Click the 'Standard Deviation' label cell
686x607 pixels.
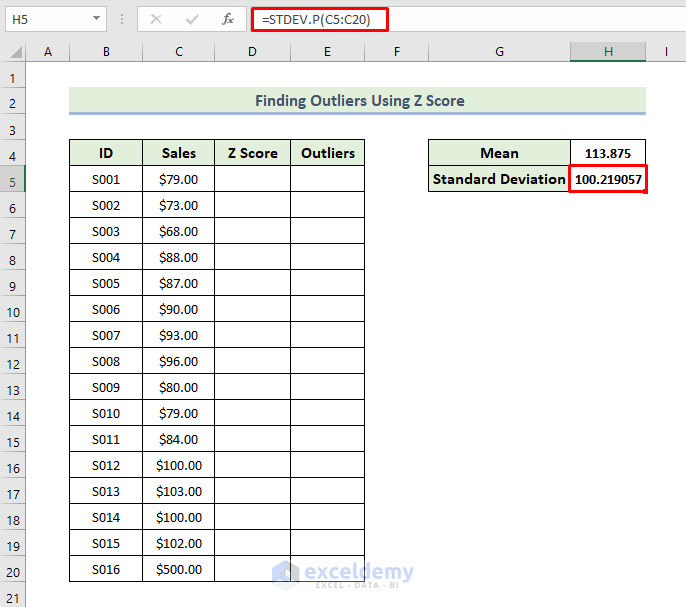pyautogui.click(x=499, y=179)
